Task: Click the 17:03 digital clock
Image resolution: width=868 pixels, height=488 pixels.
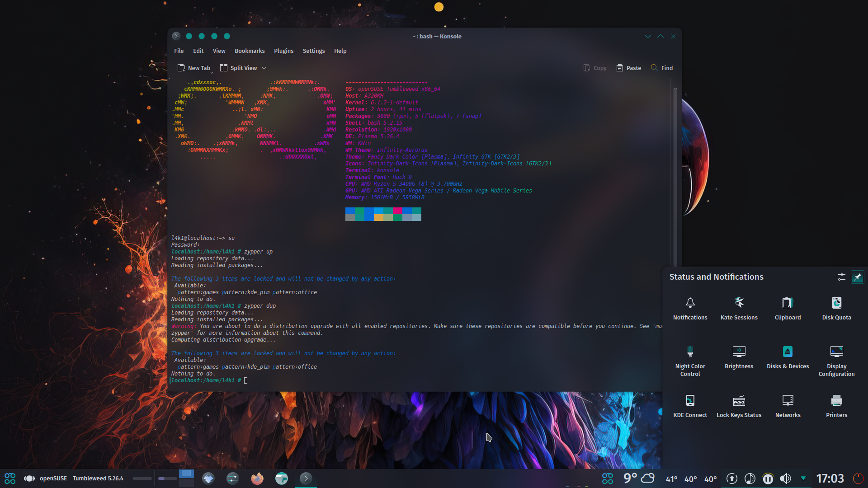Action: tap(830, 479)
